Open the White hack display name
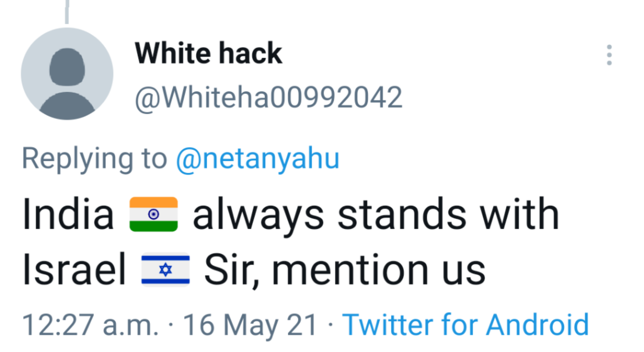644x352 pixels. tap(208, 53)
